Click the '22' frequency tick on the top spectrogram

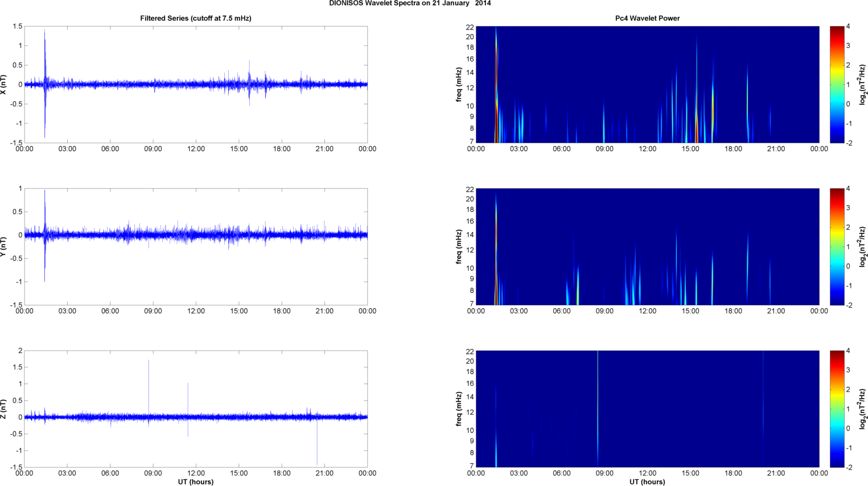click(470, 27)
